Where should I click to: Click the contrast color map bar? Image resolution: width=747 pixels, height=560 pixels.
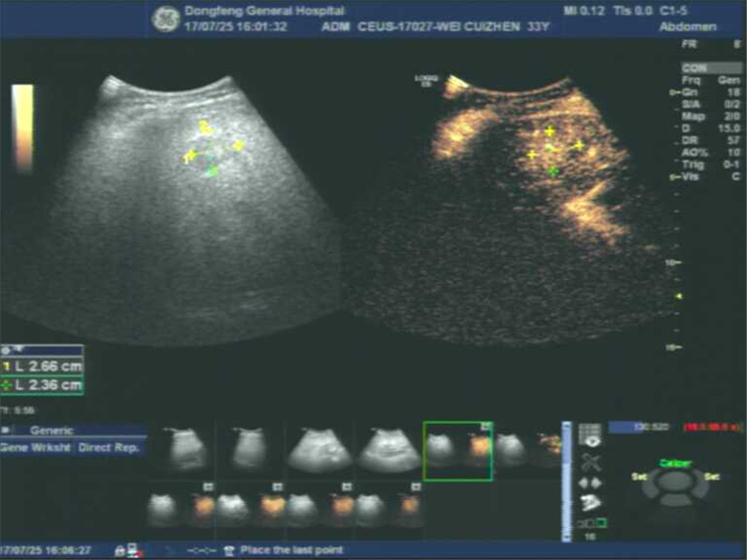(x=22, y=127)
